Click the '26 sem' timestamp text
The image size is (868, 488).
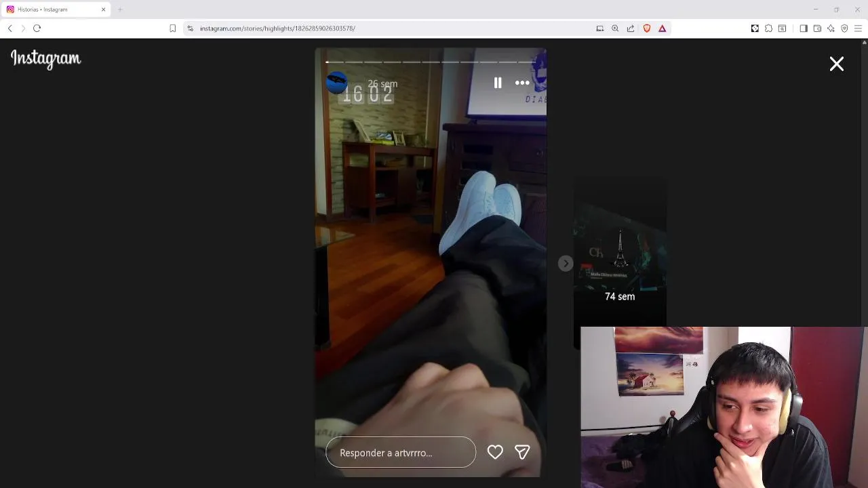point(382,84)
